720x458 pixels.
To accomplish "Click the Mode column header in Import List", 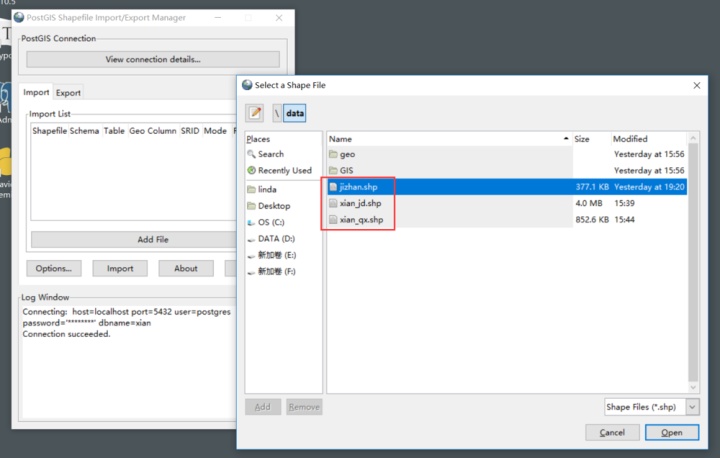I will (215, 131).
